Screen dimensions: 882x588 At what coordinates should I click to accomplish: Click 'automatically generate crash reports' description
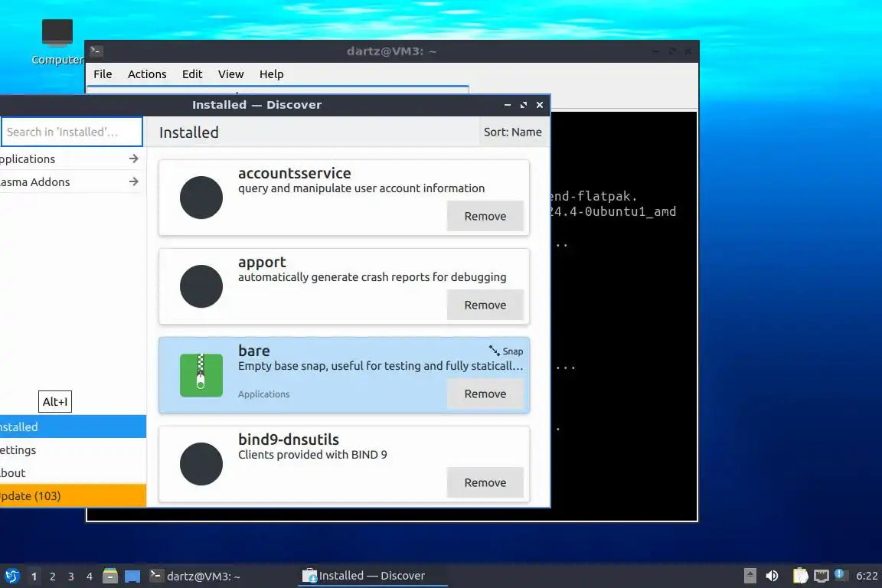tap(372, 277)
